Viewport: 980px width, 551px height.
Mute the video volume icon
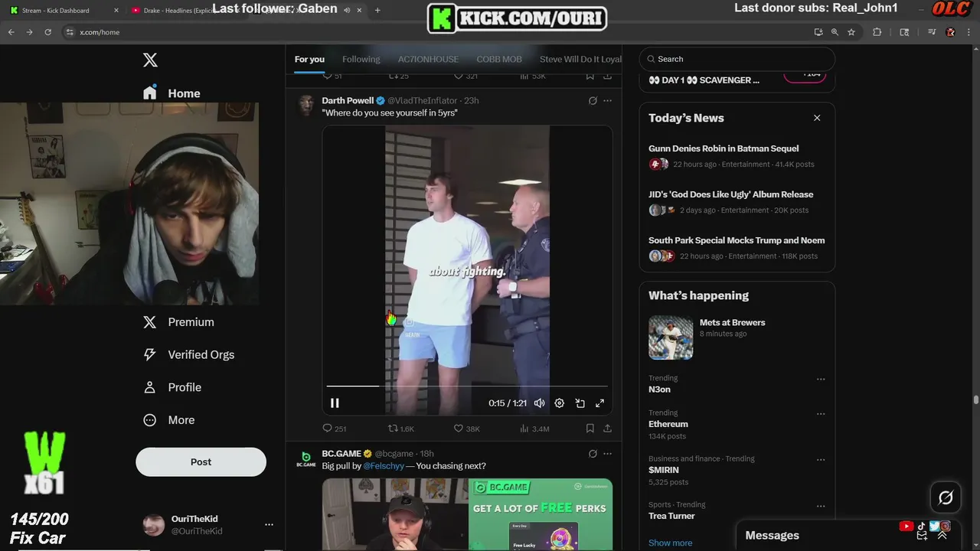539,403
